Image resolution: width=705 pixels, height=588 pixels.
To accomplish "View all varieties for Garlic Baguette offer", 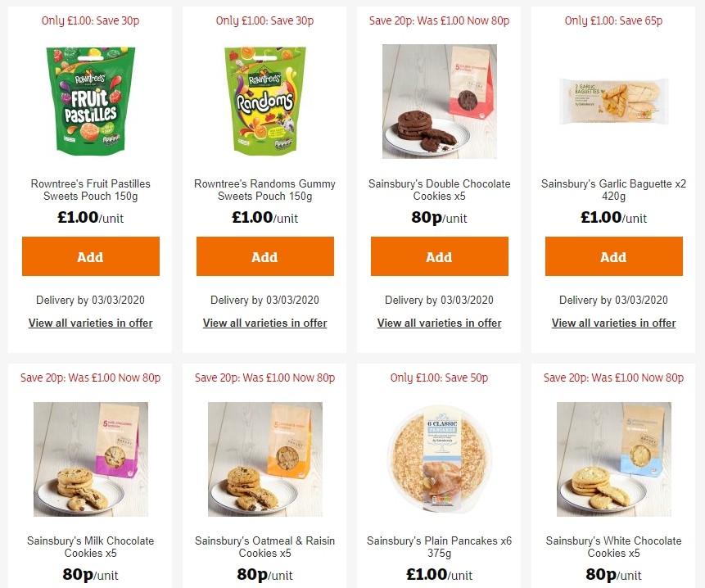I will (613, 323).
